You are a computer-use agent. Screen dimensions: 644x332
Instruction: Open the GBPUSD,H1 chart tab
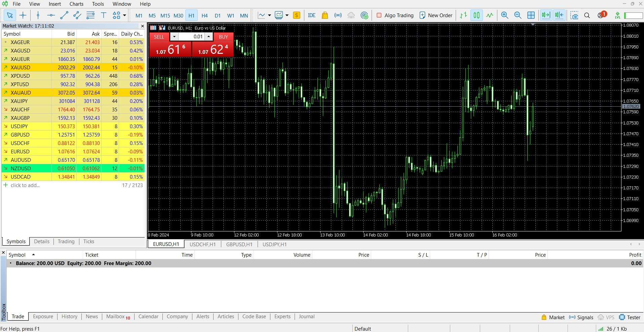(x=239, y=244)
